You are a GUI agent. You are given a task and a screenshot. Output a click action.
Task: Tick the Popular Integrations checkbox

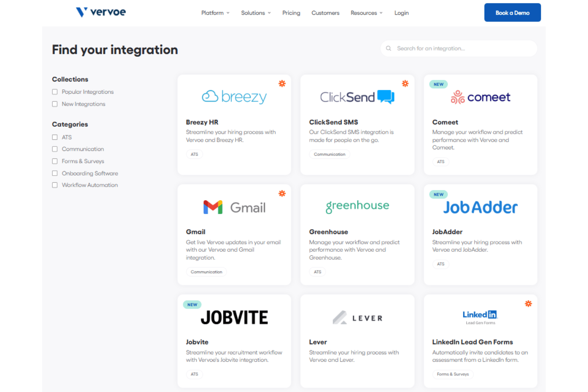pos(55,92)
